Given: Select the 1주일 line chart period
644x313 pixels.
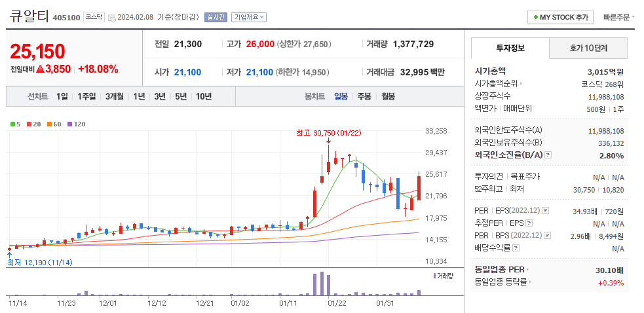Looking at the screenshot, I should 86,96.
